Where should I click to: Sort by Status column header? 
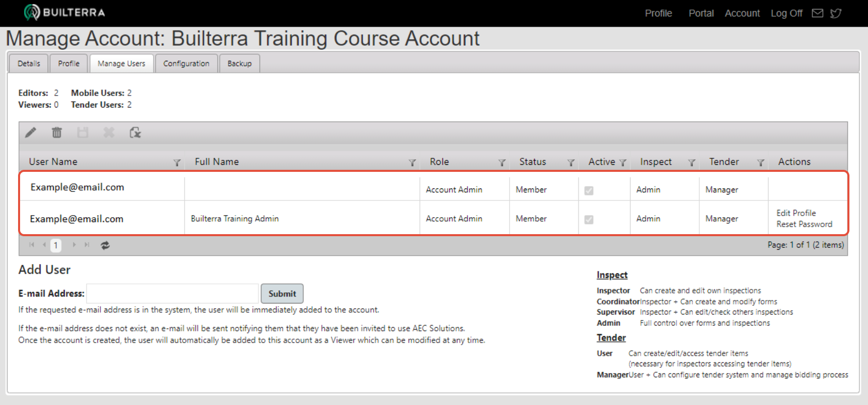(x=533, y=162)
